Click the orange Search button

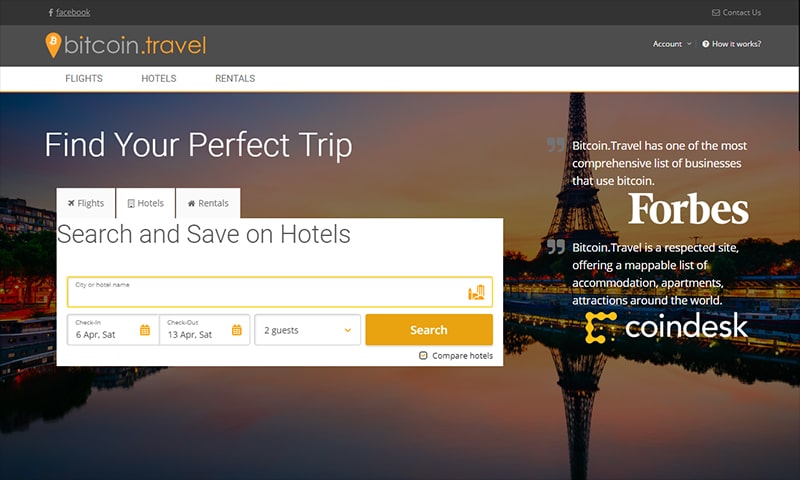tap(429, 330)
